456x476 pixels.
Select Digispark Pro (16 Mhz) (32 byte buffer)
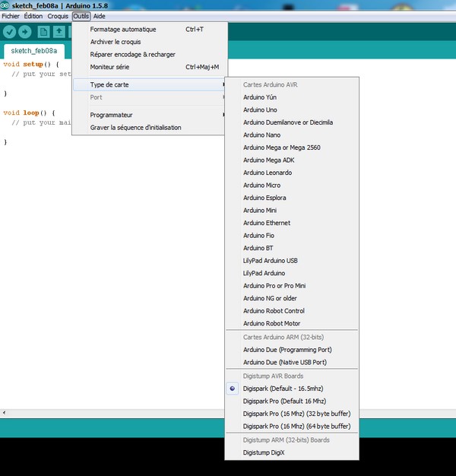pyautogui.click(x=292, y=414)
